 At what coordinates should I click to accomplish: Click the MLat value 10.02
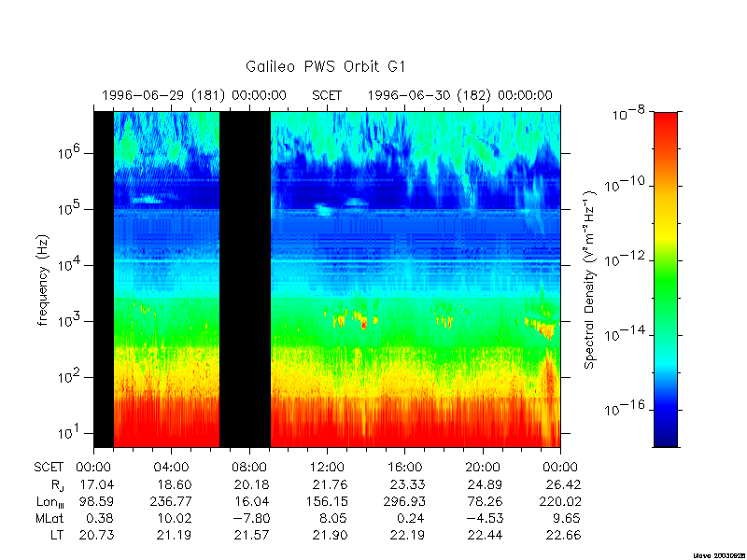click(174, 518)
